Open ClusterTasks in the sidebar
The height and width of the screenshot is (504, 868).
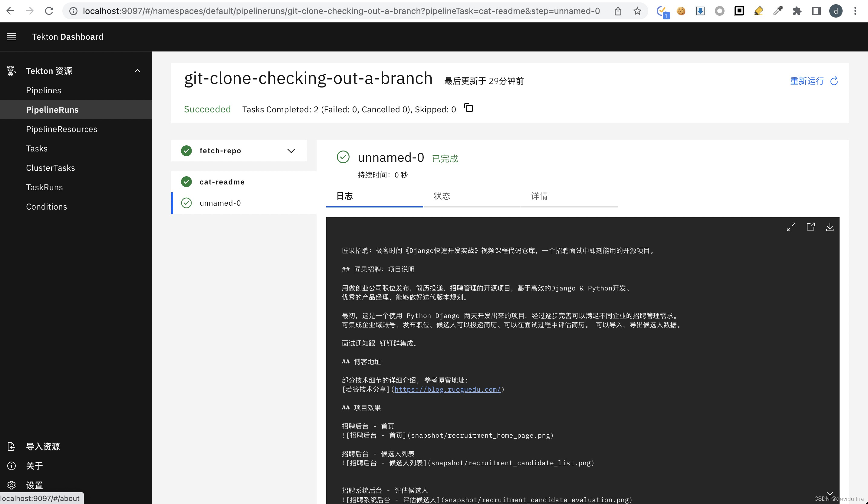[x=76, y=167]
